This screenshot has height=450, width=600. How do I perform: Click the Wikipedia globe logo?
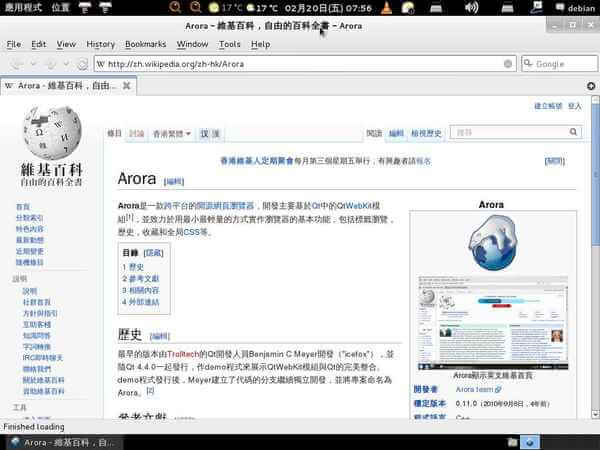52,132
